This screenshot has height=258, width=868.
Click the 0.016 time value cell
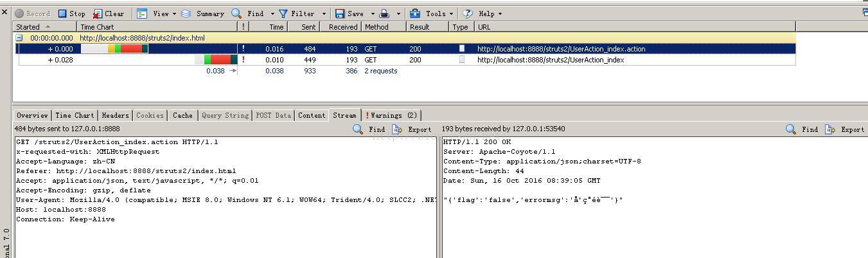(x=274, y=49)
